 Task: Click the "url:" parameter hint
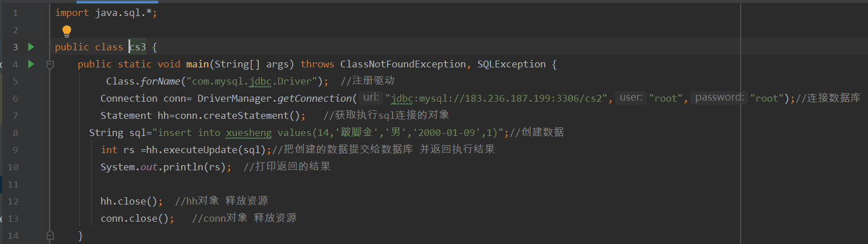coord(371,98)
